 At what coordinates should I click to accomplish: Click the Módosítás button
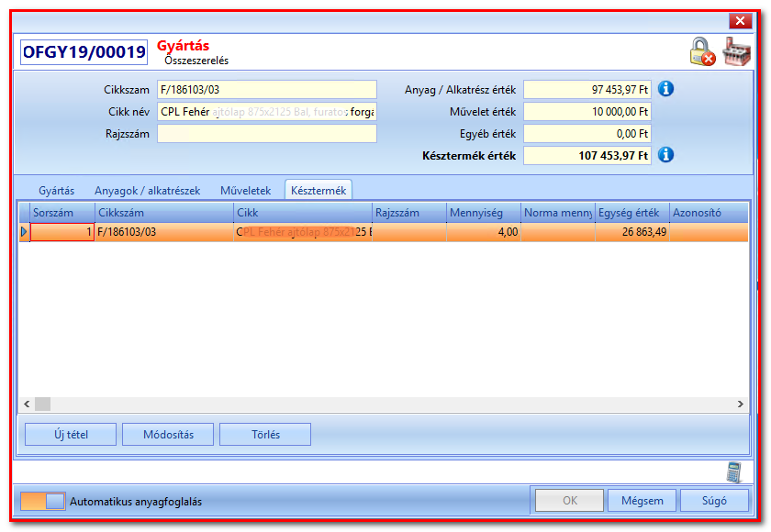click(168, 434)
